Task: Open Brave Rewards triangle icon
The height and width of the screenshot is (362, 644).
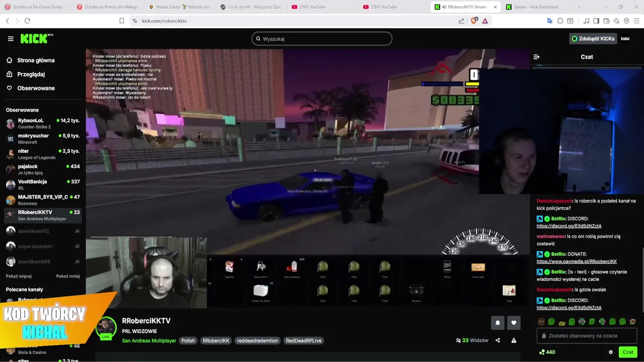Action: coord(485,21)
